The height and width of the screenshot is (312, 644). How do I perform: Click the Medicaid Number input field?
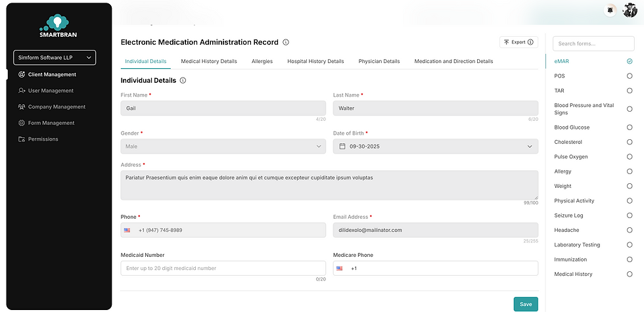coord(223,268)
